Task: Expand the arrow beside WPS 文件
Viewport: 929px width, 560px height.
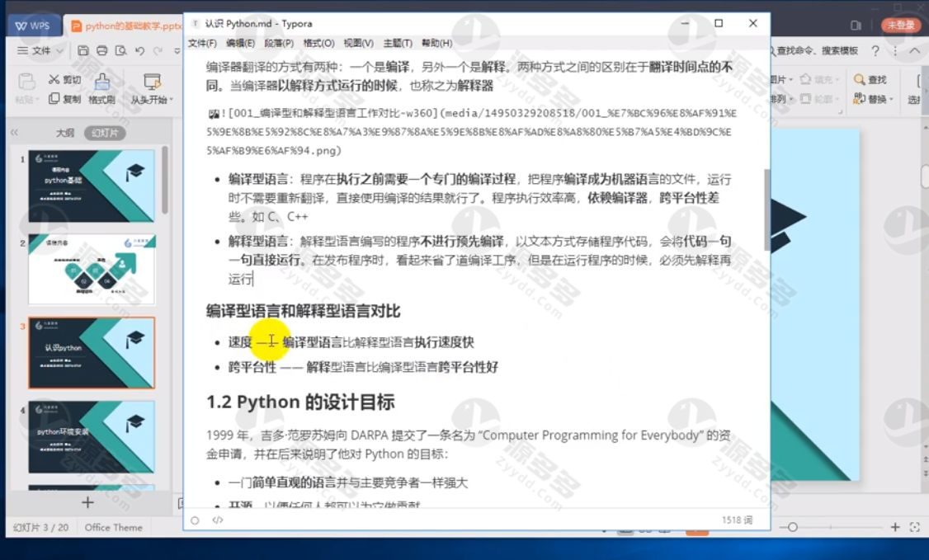Action: [x=60, y=51]
